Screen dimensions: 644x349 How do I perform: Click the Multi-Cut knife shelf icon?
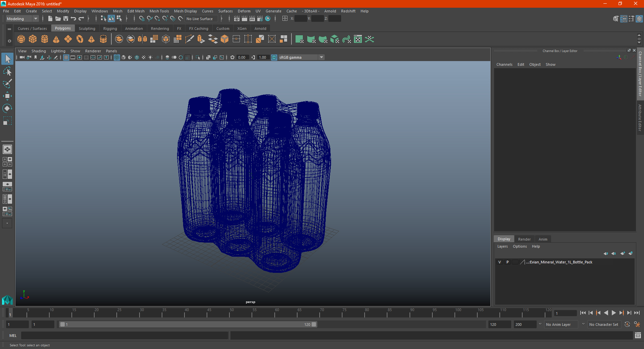coord(190,39)
